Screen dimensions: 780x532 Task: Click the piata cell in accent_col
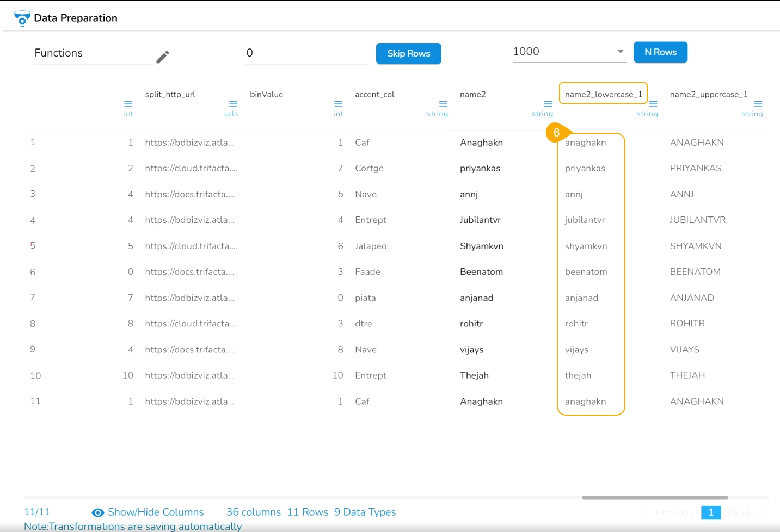coord(365,298)
